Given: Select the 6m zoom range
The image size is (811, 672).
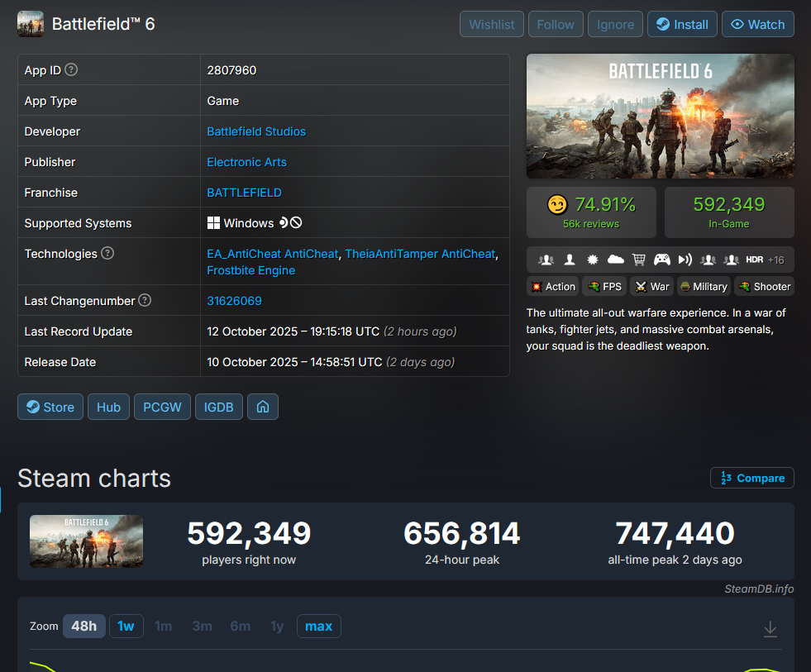Looking at the screenshot, I should point(240,626).
